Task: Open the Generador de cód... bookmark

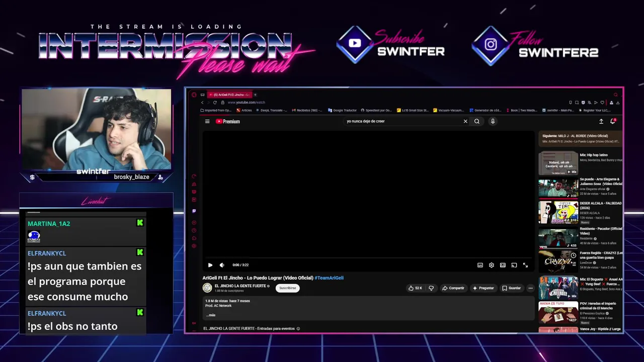Action: [x=485, y=110]
